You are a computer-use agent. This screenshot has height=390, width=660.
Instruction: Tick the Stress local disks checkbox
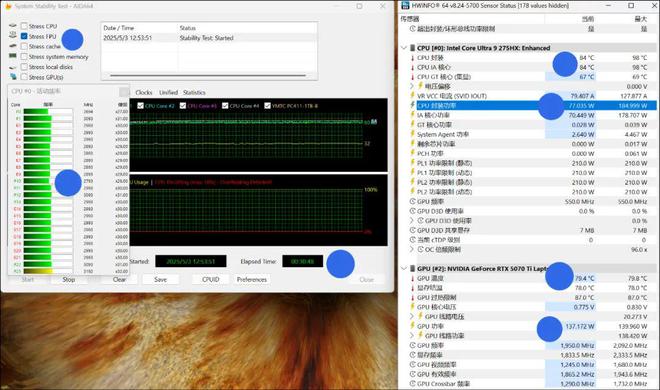pos(24,67)
